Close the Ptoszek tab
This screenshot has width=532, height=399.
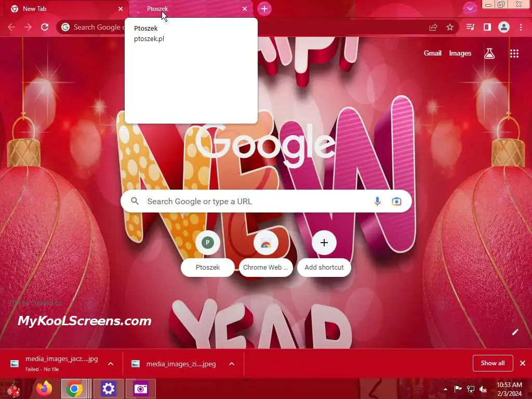point(245,9)
